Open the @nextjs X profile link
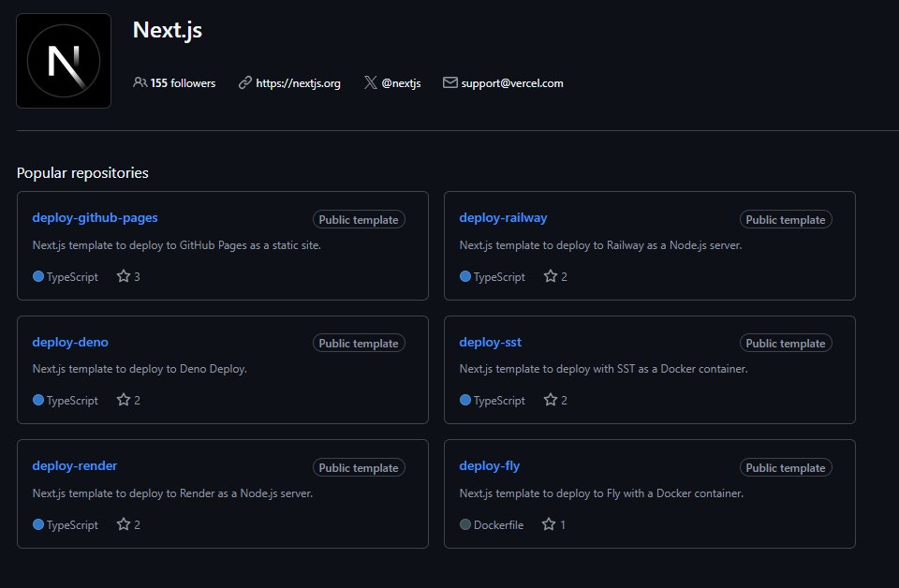This screenshot has height=588, width=899. [x=401, y=83]
